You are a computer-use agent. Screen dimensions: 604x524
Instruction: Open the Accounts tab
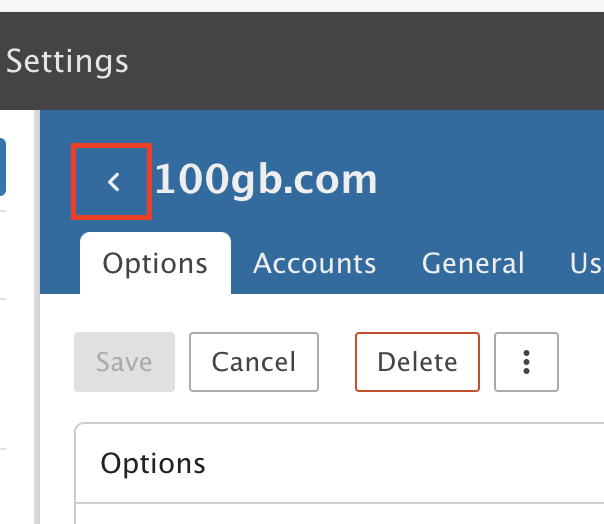pyautogui.click(x=315, y=264)
